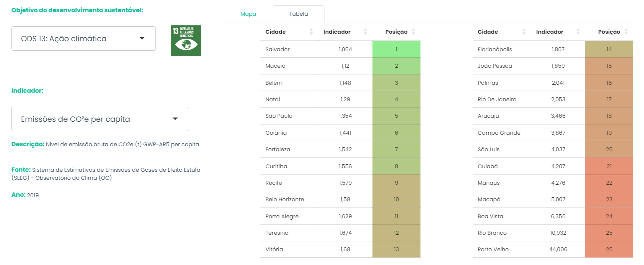Select the Campo Grande city cell
Viewport: 644px width, 265px height.
(502, 133)
